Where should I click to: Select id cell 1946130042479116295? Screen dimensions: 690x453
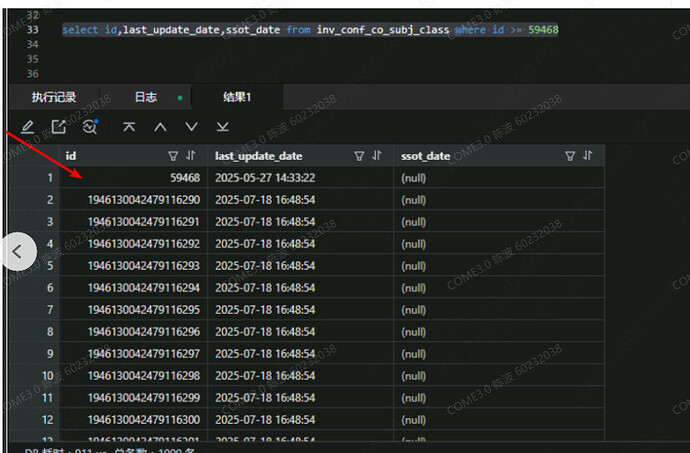pos(133,310)
